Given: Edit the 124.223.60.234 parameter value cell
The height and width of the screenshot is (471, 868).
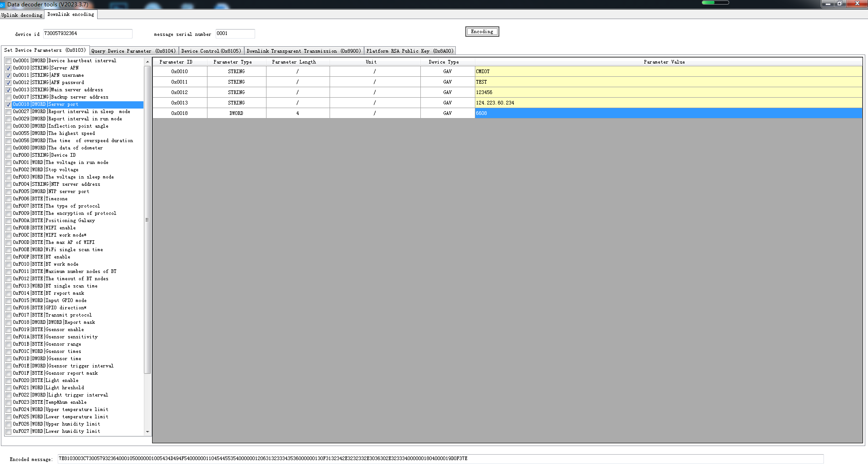Looking at the screenshot, I should tap(668, 103).
